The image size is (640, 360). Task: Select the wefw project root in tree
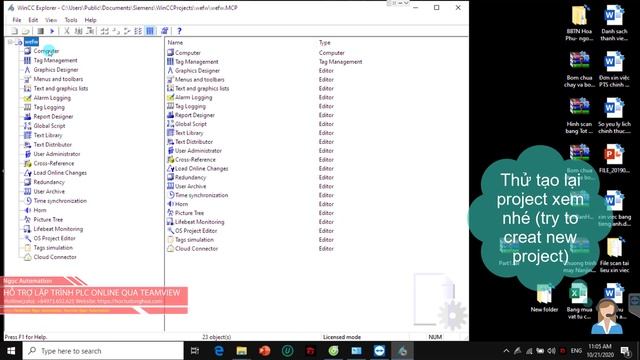coord(31,42)
